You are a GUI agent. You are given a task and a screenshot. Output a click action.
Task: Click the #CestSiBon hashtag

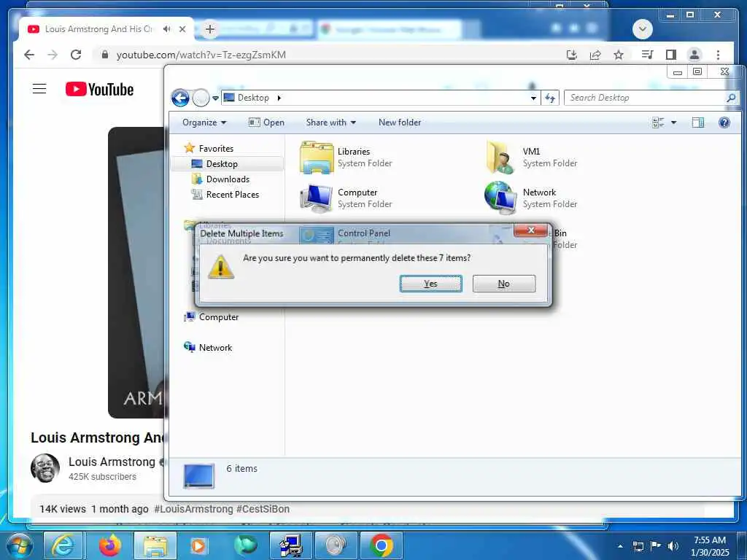click(263, 509)
